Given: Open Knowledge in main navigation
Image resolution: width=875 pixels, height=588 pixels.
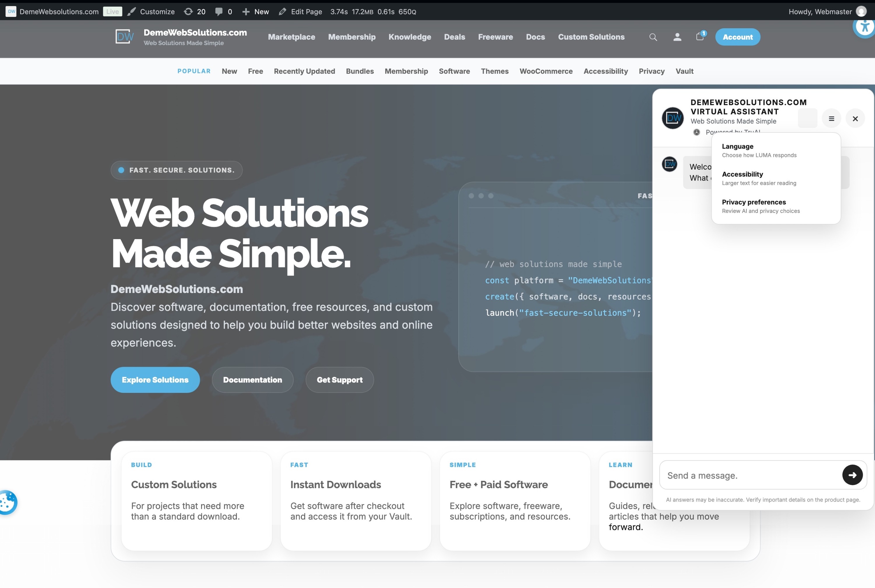Looking at the screenshot, I should [410, 37].
